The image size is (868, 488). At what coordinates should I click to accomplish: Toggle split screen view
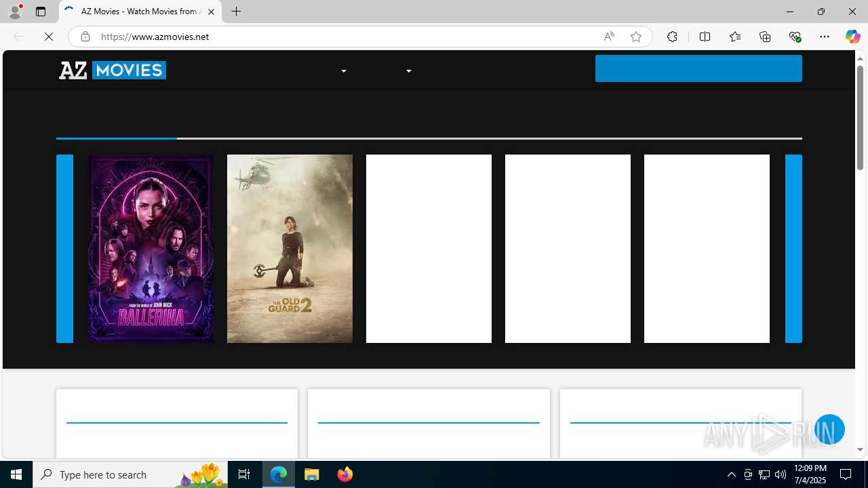[705, 37]
